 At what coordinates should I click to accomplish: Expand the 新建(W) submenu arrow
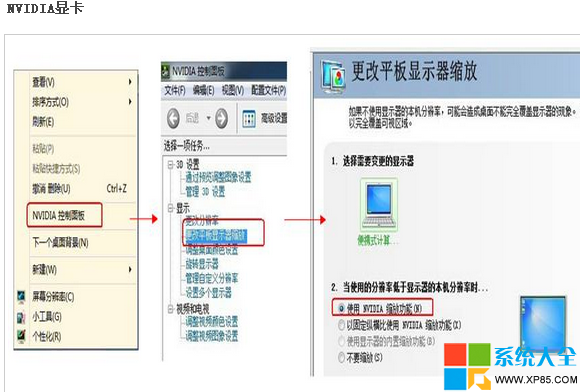pyautogui.click(x=130, y=270)
